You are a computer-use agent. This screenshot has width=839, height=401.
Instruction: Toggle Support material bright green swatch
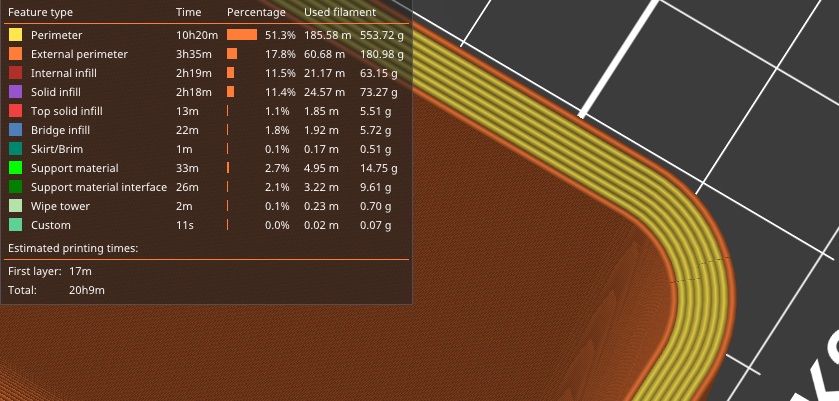[x=16, y=168]
